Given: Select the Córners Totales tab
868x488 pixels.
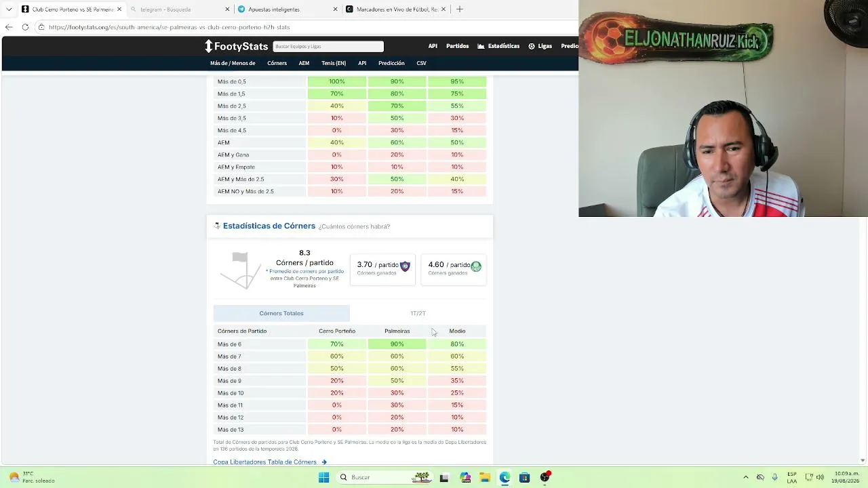Looking at the screenshot, I should 281,313.
